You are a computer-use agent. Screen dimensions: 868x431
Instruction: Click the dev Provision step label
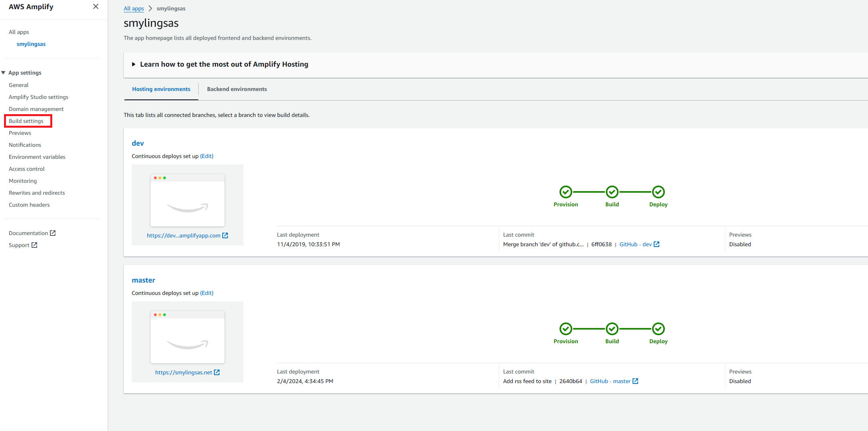[x=565, y=204]
